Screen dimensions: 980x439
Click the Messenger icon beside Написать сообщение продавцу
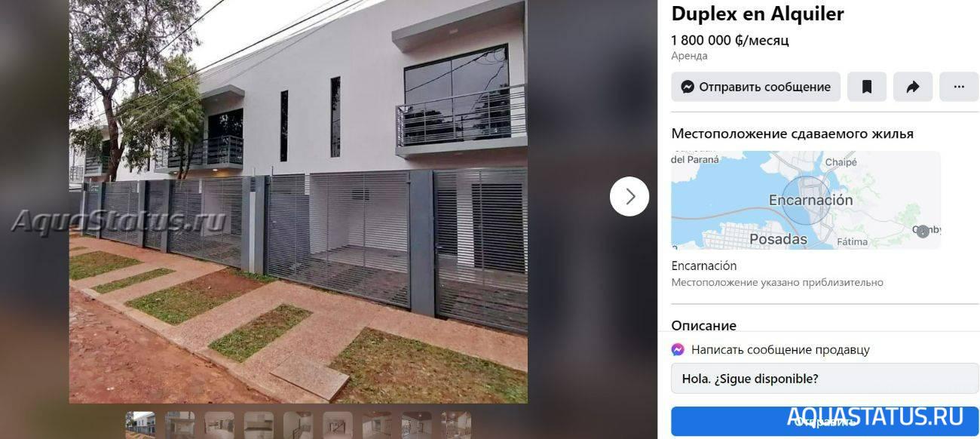(x=678, y=350)
